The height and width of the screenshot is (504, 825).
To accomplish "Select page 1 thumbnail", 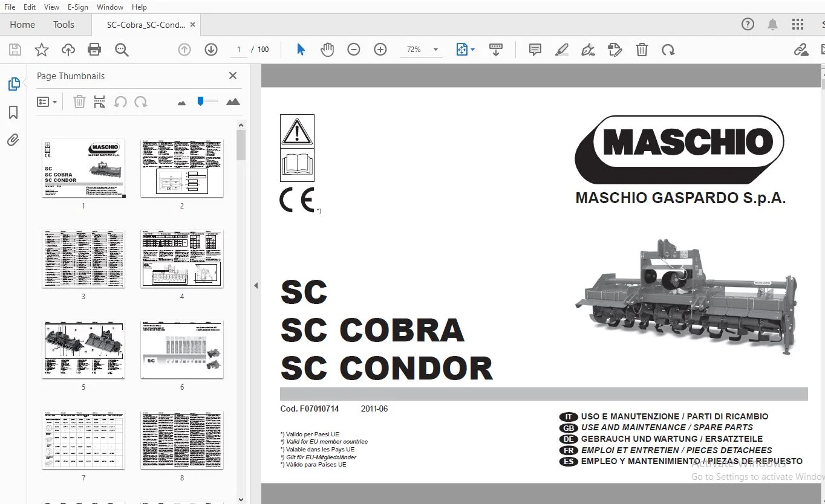I will point(83,168).
